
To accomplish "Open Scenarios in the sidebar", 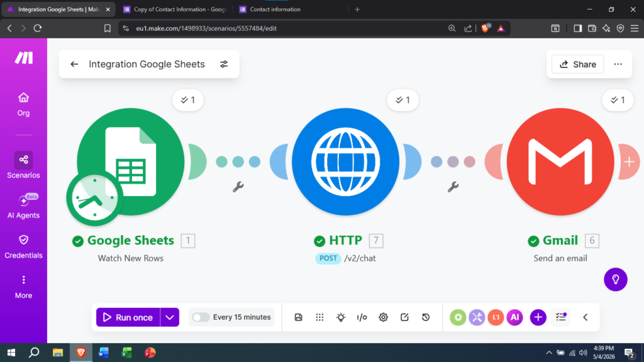I will pyautogui.click(x=23, y=165).
